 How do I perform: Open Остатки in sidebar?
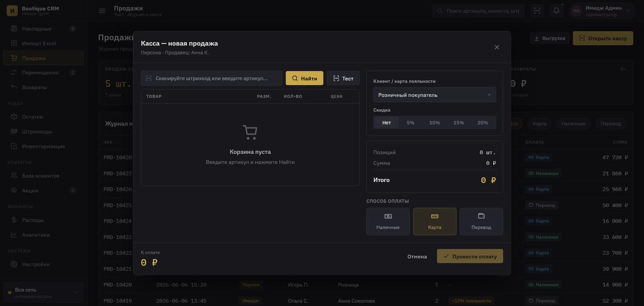pyautogui.click(x=43, y=116)
